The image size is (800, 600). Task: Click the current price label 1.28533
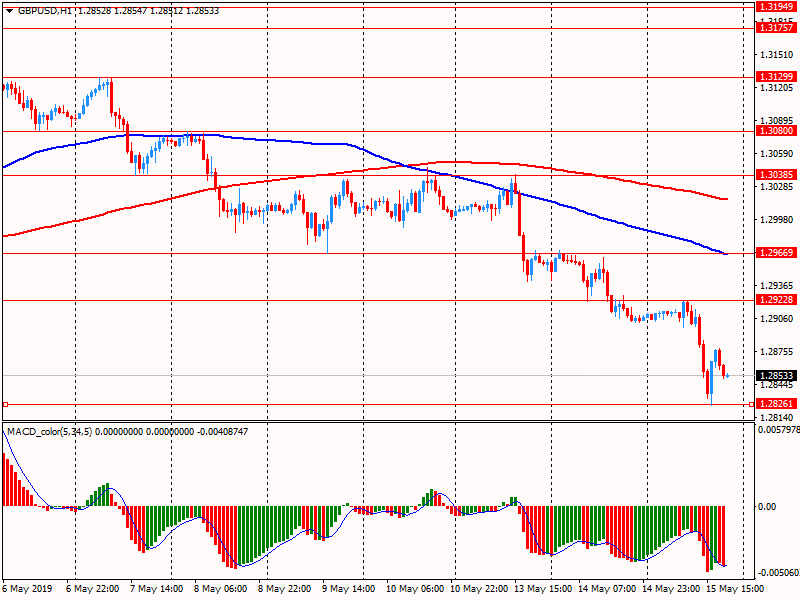coord(776,376)
